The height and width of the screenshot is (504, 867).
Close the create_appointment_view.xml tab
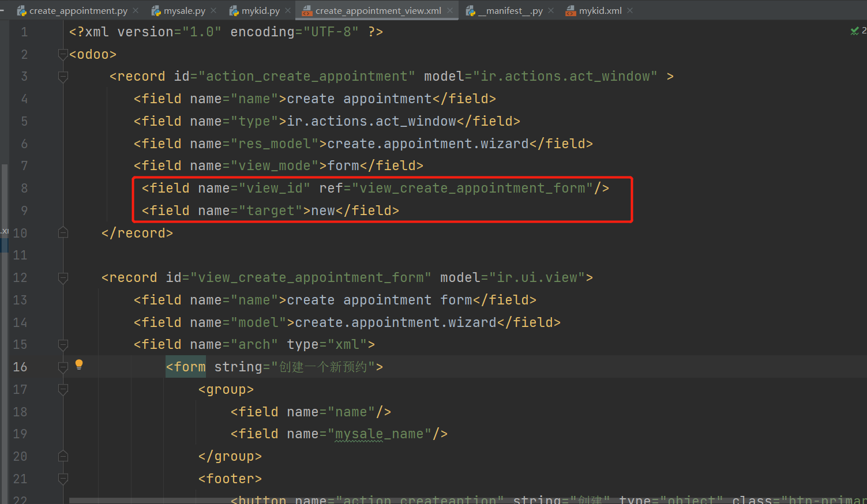point(450,10)
